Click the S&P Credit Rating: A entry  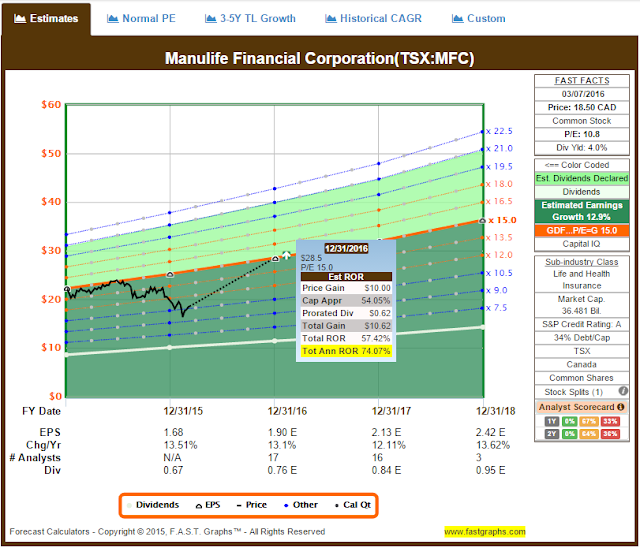[582, 324]
